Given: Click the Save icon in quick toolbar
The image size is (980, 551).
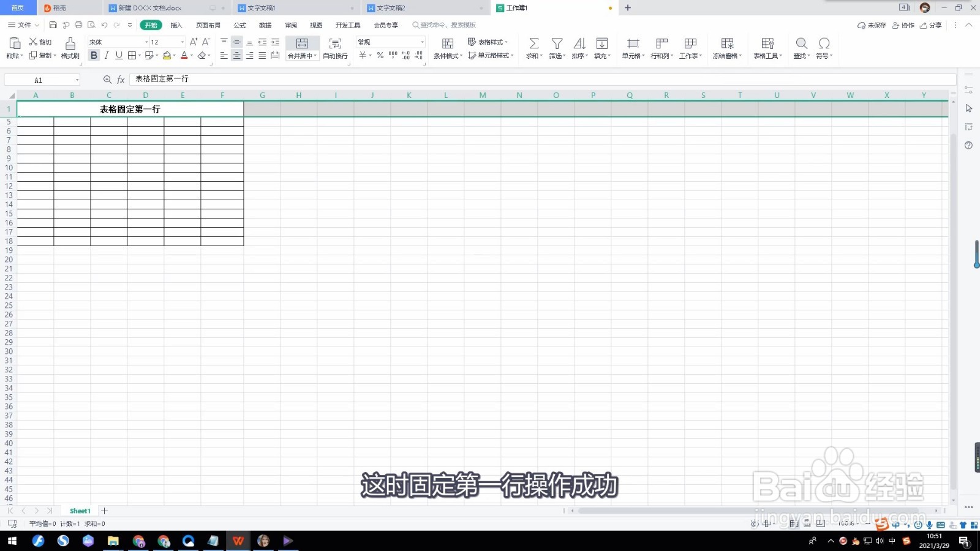Looking at the screenshot, I should [x=53, y=25].
